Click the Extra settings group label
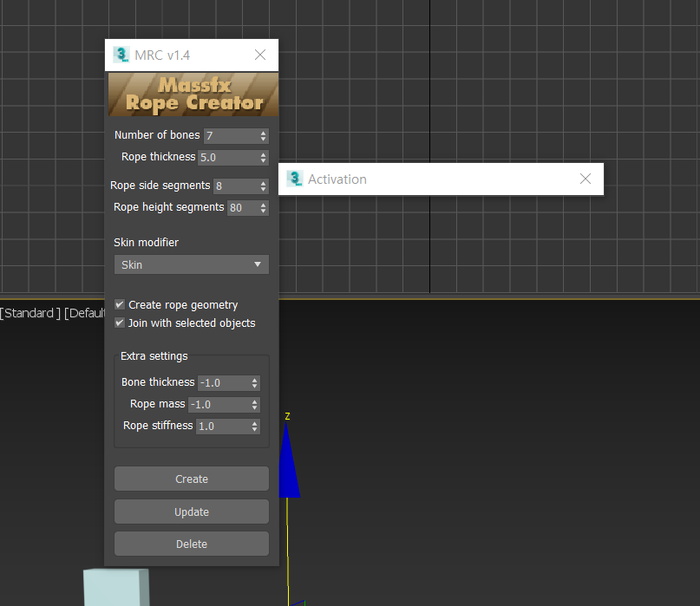The height and width of the screenshot is (606, 700). (154, 356)
